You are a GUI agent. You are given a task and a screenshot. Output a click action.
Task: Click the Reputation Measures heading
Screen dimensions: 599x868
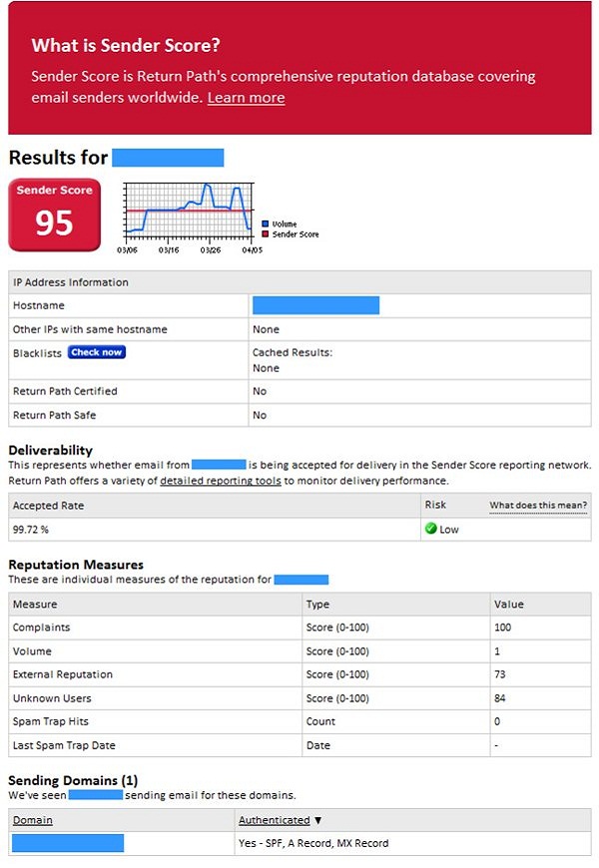76,565
